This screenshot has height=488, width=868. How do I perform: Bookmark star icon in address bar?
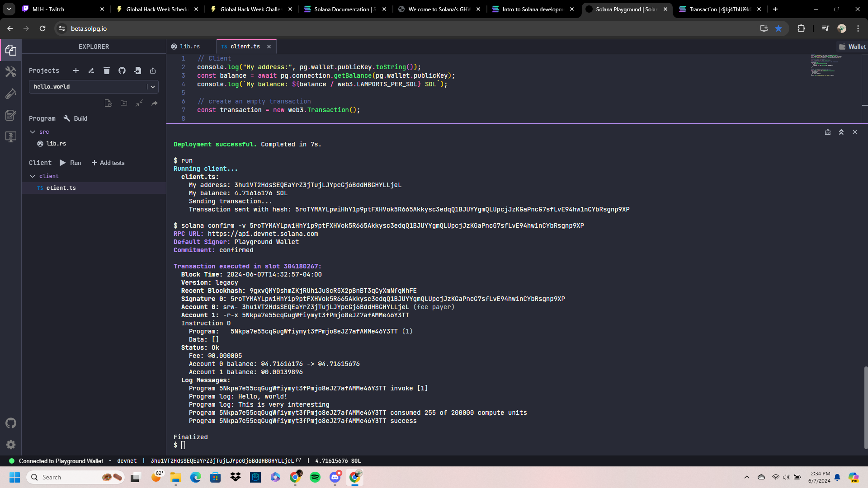(778, 28)
